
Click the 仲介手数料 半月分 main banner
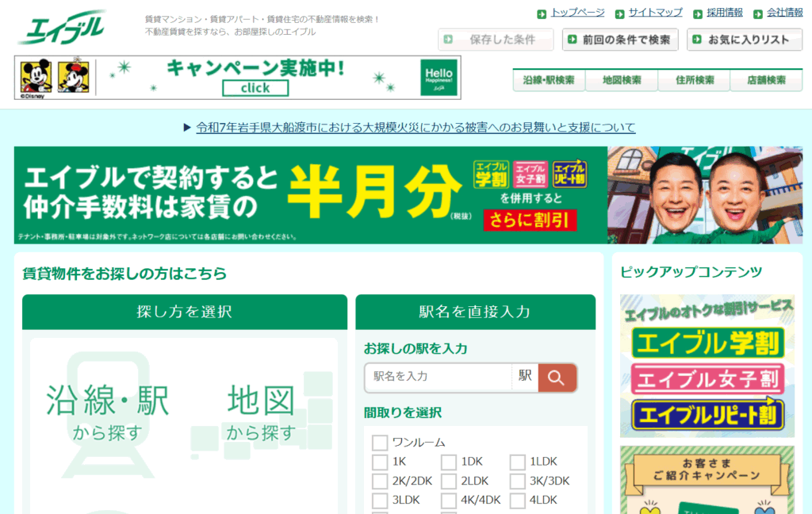pos(408,195)
